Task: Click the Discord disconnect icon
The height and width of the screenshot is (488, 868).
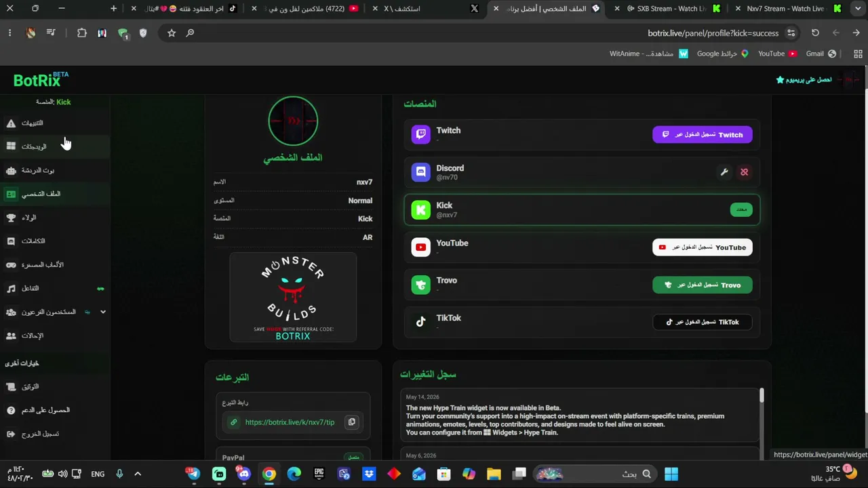Action: [744, 172]
